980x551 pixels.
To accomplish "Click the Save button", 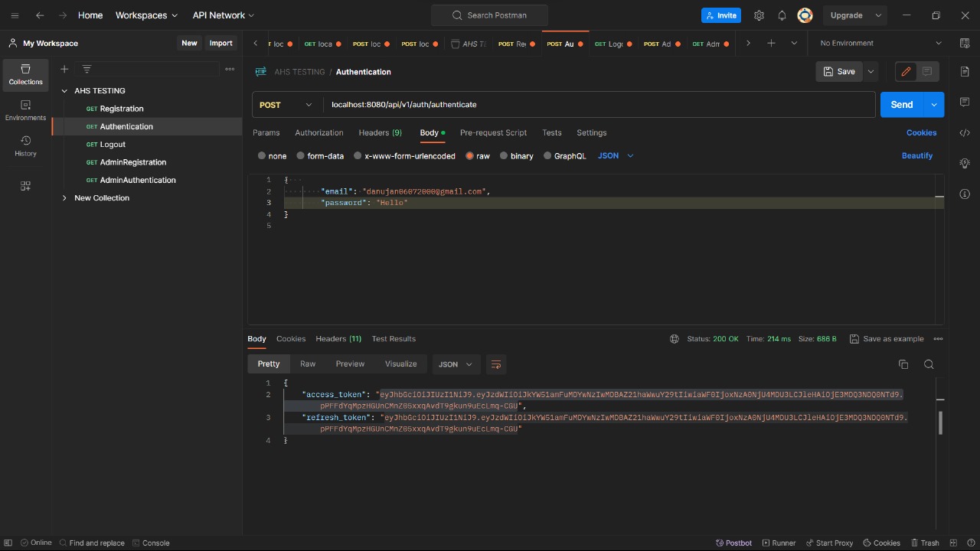I will click(x=839, y=71).
